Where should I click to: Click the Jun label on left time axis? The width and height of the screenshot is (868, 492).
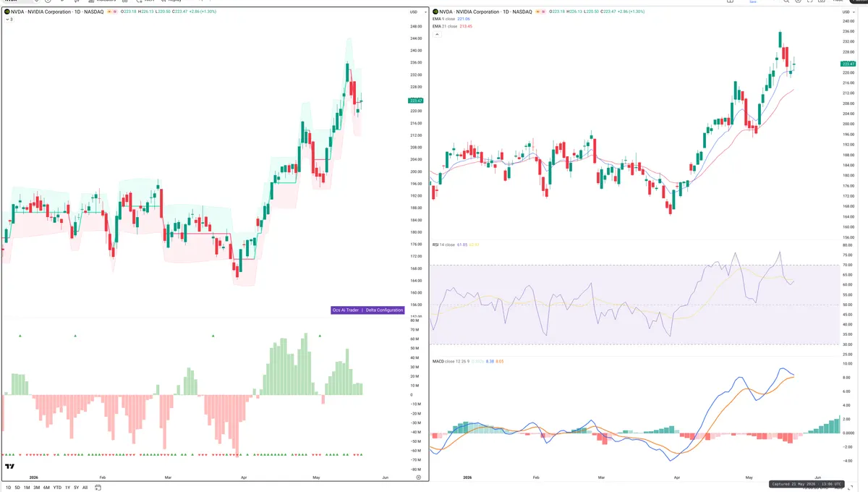(x=385, y=478)
